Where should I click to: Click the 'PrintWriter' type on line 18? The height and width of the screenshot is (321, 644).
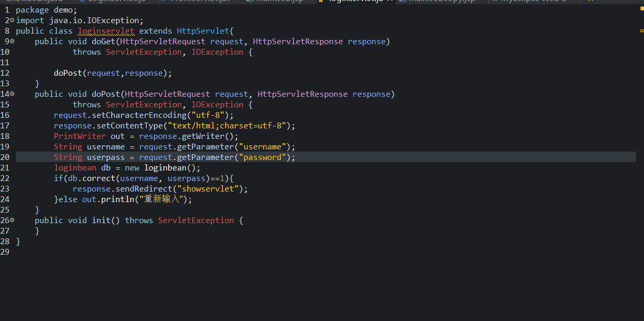tap(80, 136)
